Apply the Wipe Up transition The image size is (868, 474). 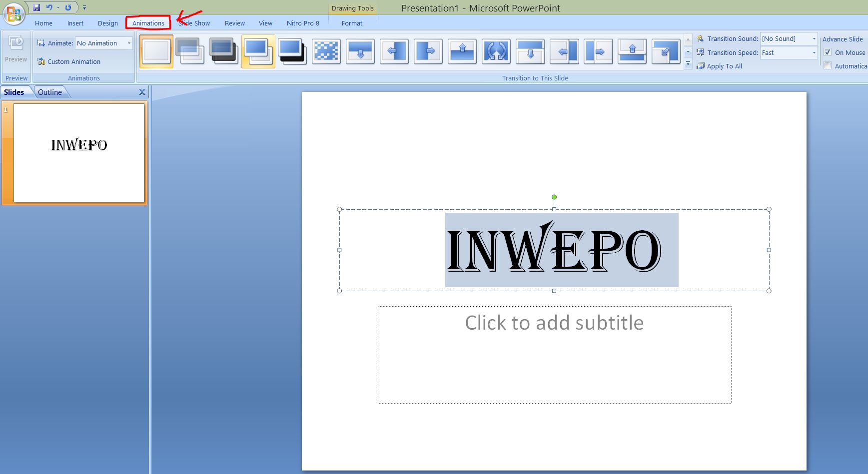(462, 51)
